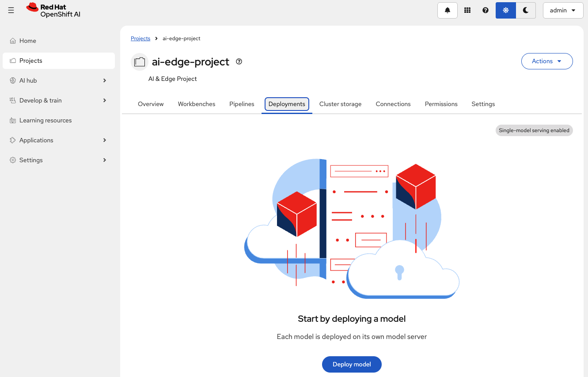Switch to dark theme with moon toggle

point(526,10)
